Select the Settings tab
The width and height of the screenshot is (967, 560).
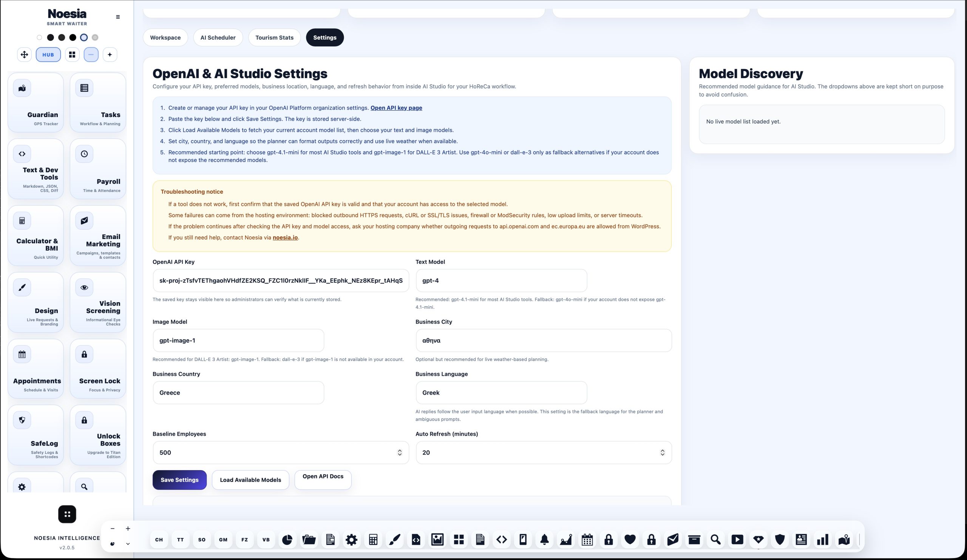324,38
